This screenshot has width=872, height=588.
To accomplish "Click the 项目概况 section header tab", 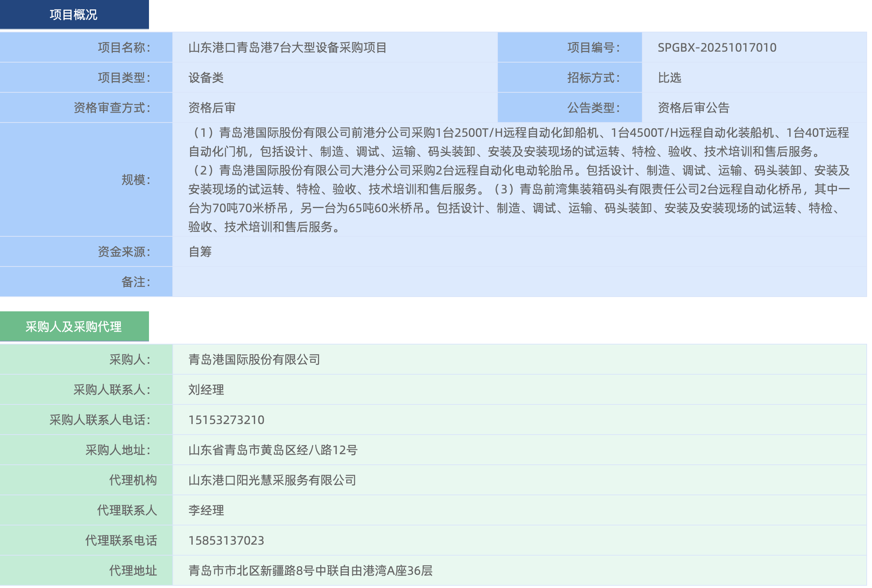I will (74, 15).
